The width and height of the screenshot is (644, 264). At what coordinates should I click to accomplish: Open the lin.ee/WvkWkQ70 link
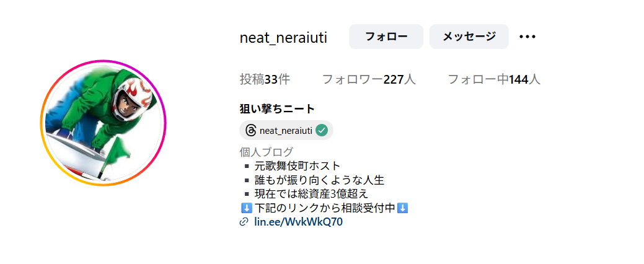(x=299, y=222)
